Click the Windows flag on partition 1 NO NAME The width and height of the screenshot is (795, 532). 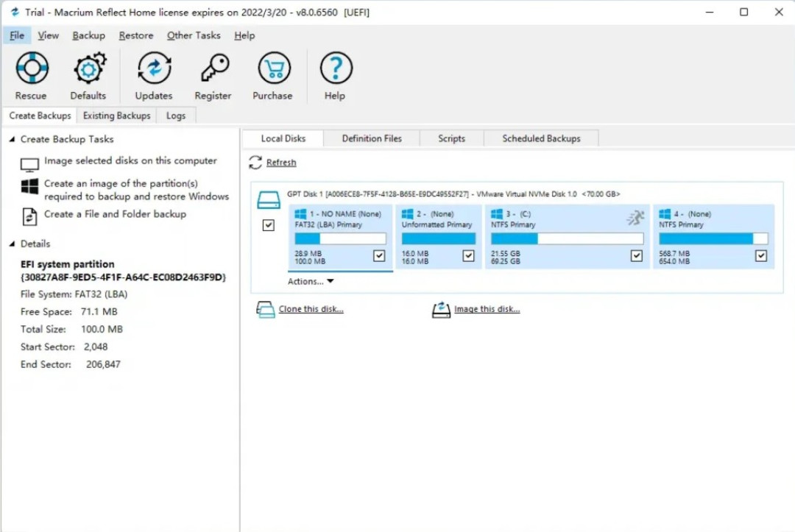pyautogui.click(x=300, y=214)
